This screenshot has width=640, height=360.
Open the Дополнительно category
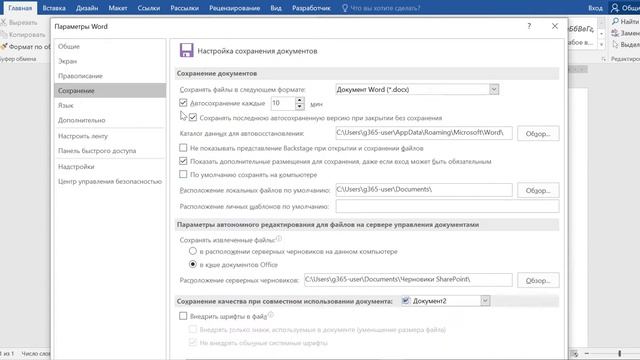(110, 120)
